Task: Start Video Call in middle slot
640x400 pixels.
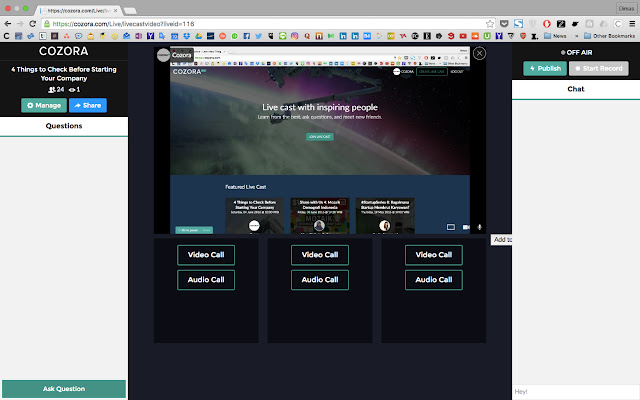Action: tap(320, 255)
